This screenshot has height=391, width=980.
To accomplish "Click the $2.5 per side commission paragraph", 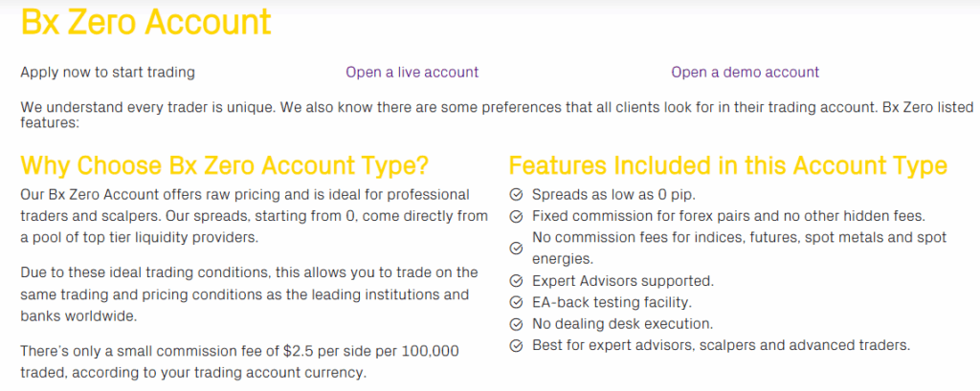I will [239, 362].
